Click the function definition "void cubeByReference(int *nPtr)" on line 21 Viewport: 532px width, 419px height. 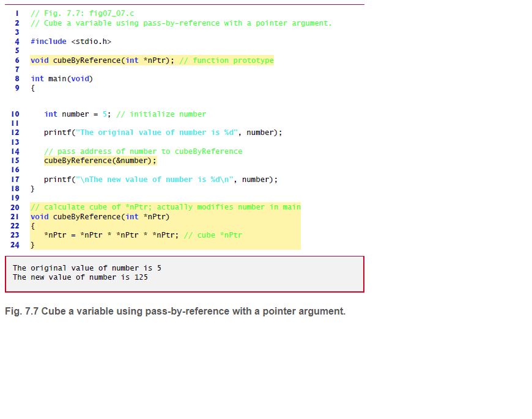point(100,217)
